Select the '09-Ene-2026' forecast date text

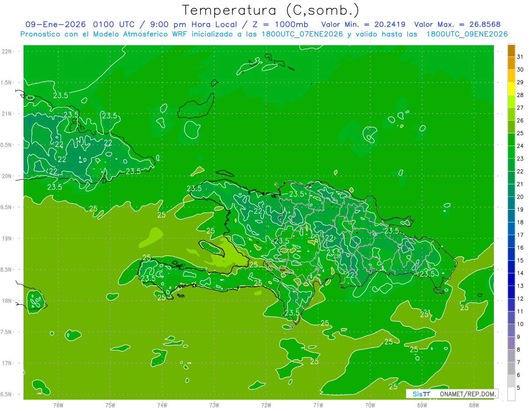pyautogui.click(x=55, y=24)
